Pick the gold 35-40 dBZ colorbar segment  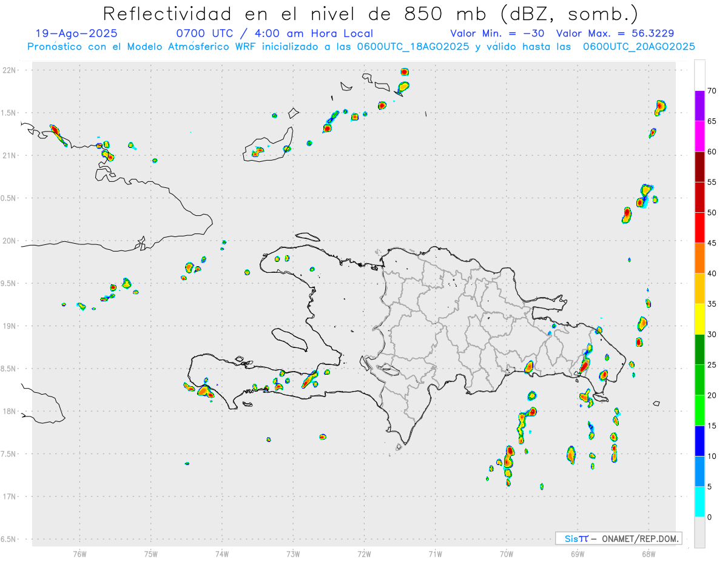[699, 289]
